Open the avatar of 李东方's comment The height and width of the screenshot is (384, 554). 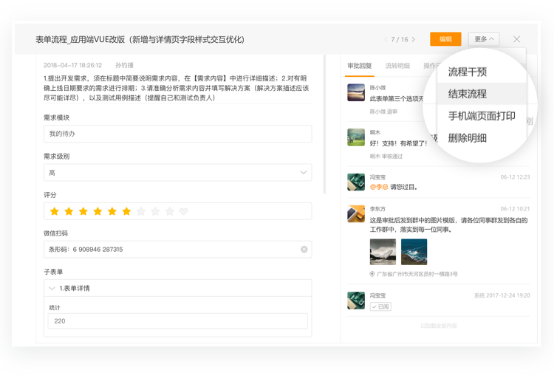[356, 214]
